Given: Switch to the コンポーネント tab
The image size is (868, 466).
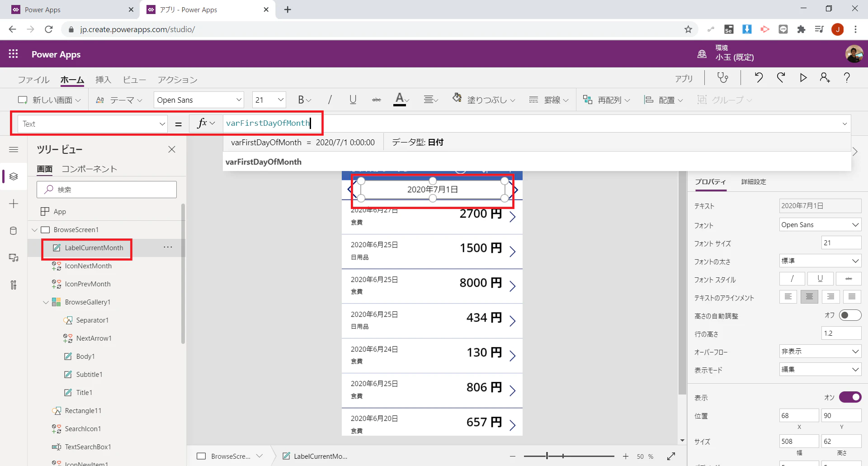Looking at the screenshot, I should [90, 169].
